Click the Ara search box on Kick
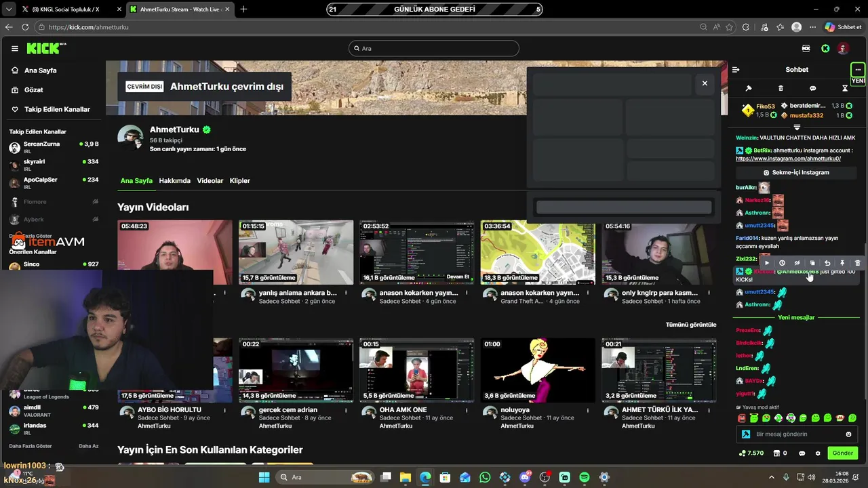The height and width of the screenshot is (488, 868). [x=434, y=48]
